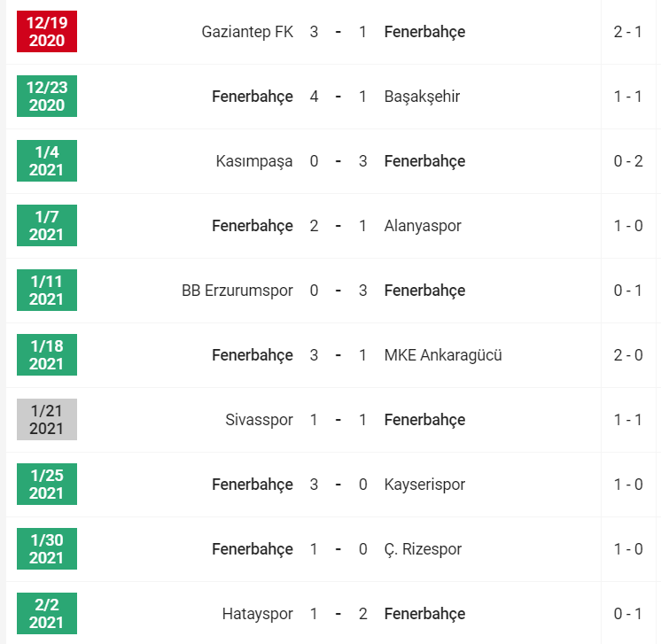Open the Hatayspor team link
The image size is (661, 644).
257,614
